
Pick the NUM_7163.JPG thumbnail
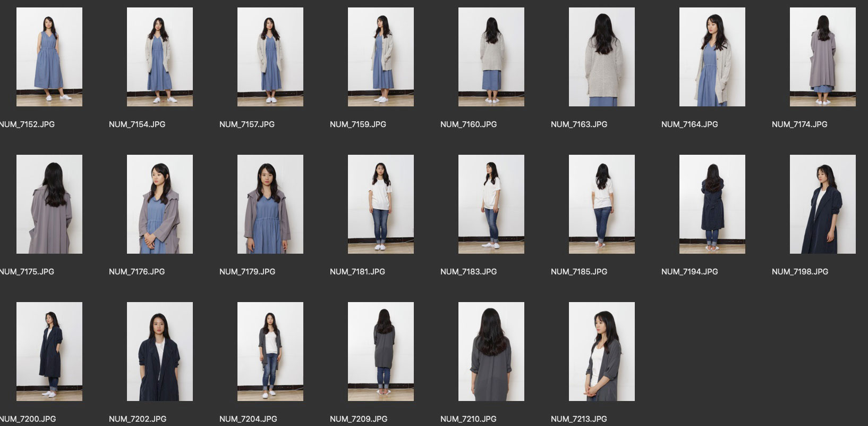click(x=602, y=57)
